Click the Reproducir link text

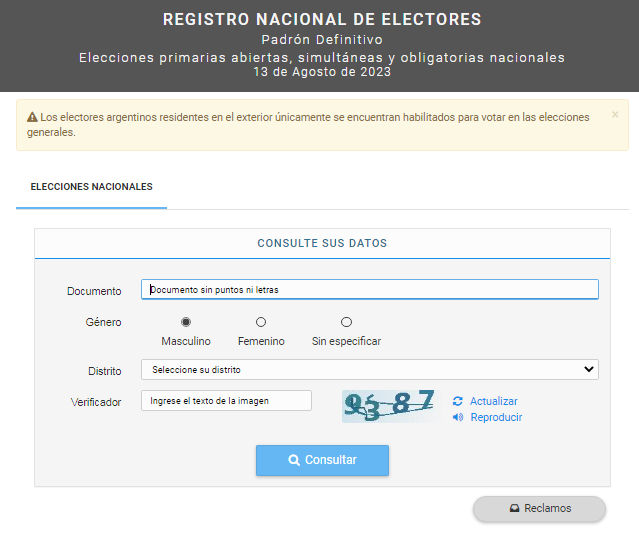point(496,417)
